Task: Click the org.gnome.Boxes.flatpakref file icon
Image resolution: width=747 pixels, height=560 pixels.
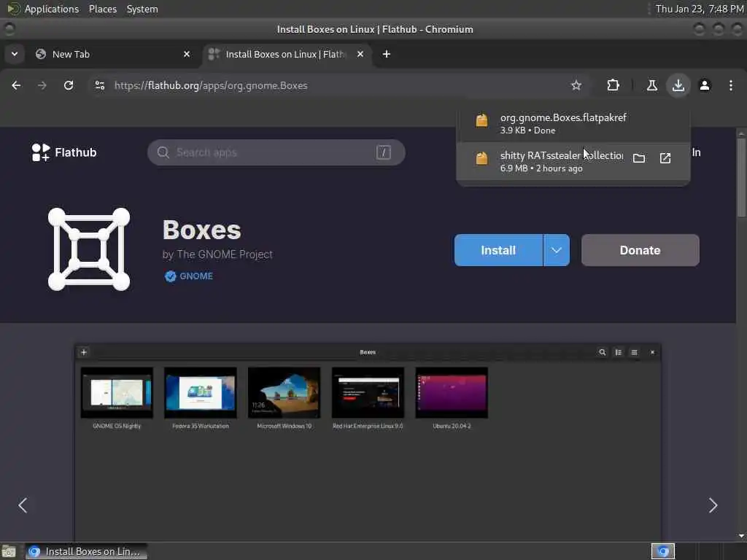Action: point(481,120)
